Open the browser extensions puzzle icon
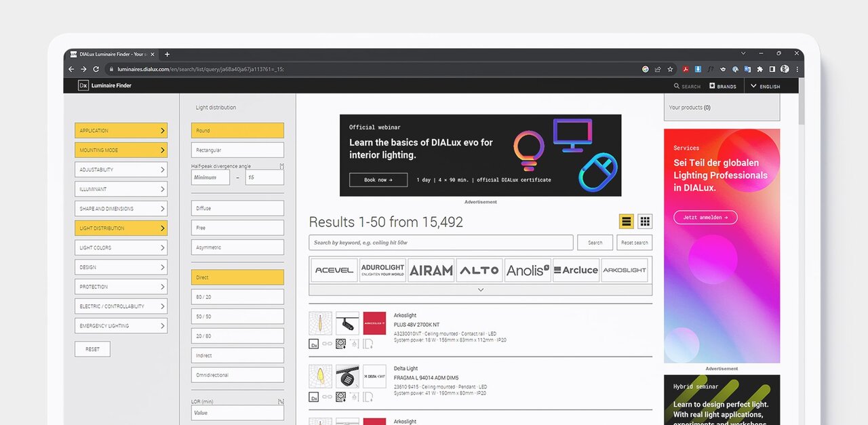The image size is (868, 425). click(x=759, y=69)
